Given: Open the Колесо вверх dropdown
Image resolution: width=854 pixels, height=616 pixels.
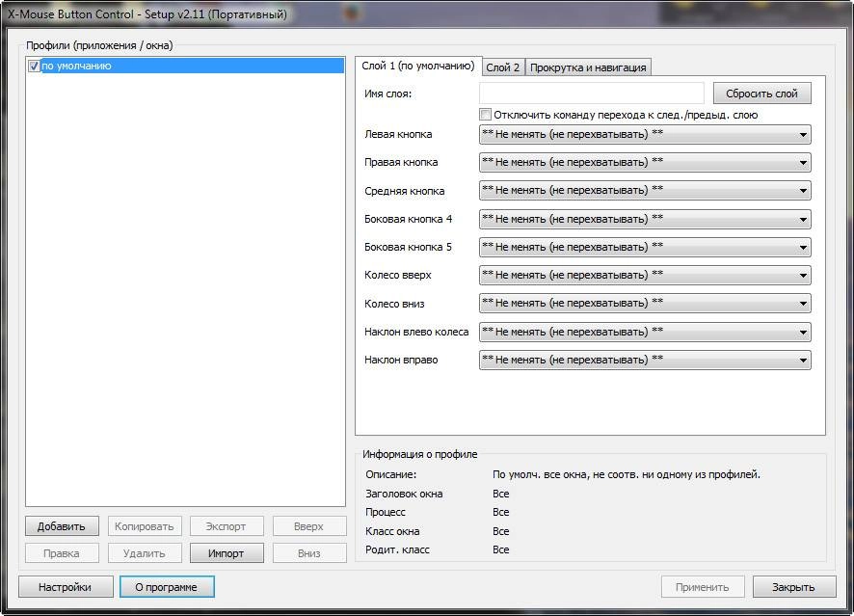Looking at the screenshot, I should [x=645, y=275].
